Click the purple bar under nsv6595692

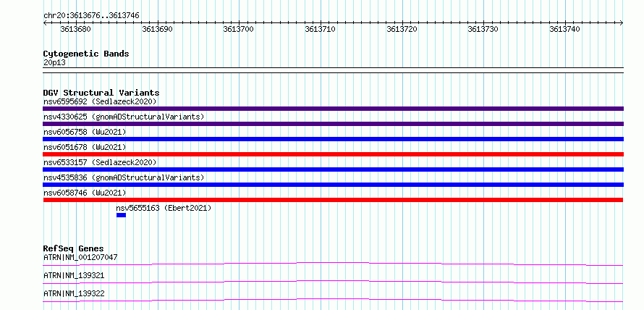(x=333, y=109)
